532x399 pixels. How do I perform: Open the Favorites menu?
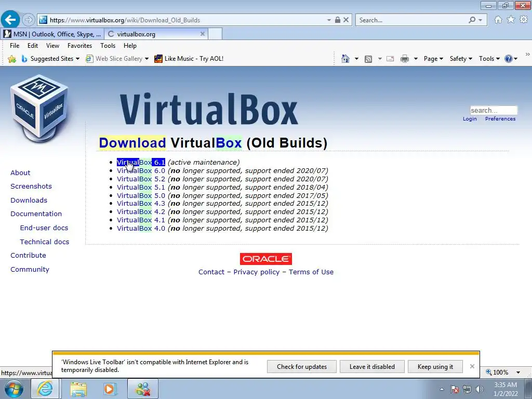coord(79,46)
